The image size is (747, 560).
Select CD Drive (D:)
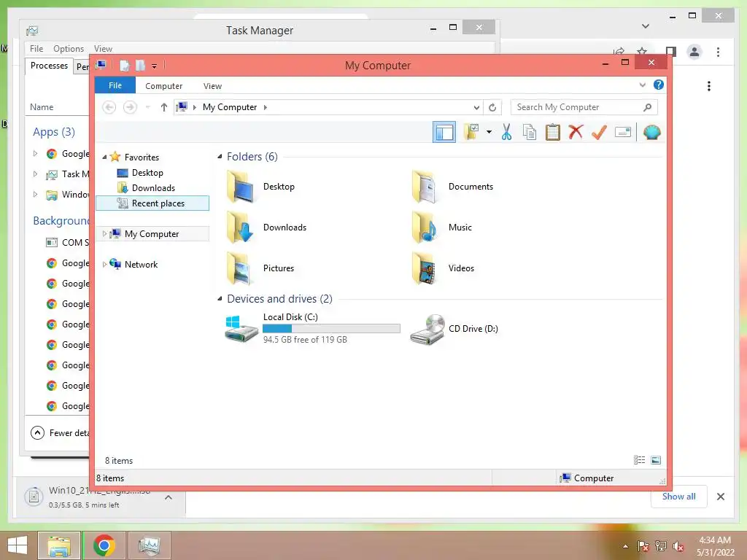click(454, 329)
